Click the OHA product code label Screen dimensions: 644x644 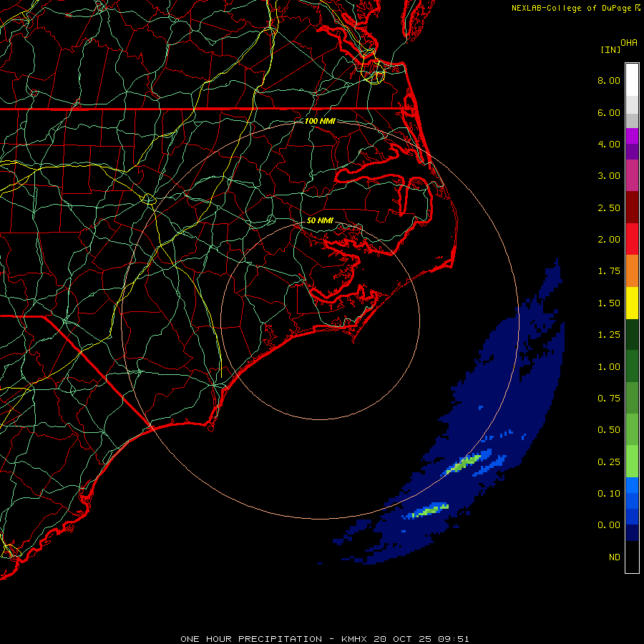pyautogui.click(x=629, y=43)
